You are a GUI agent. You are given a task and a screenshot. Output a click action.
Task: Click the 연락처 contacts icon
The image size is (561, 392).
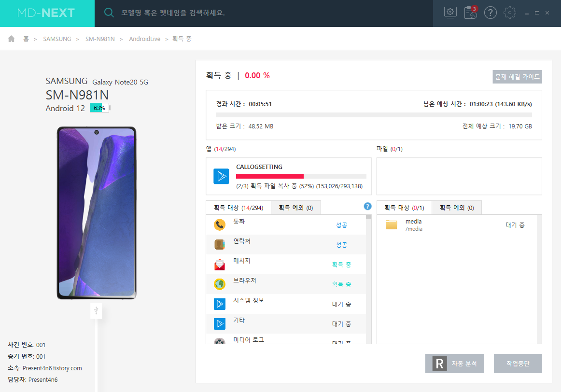pyautogui.click(x=220, y=245)
